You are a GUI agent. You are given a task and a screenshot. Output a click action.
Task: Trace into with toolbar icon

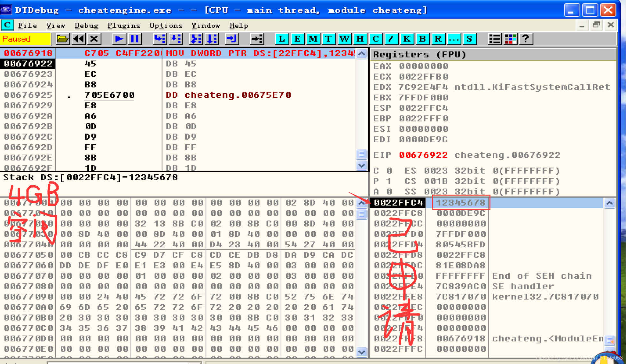coord(196,39)
